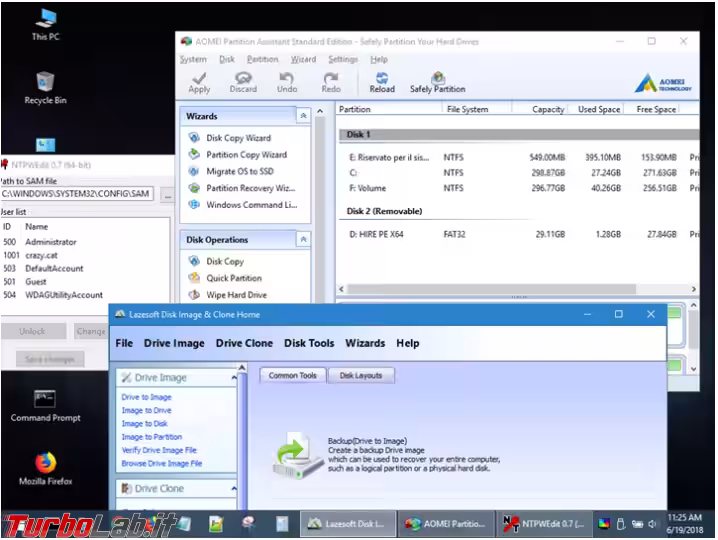Viewport: 718px width, 540px height.
Task: Open the Disk Tools menu in Lazesoft
Action: [309, 344]
